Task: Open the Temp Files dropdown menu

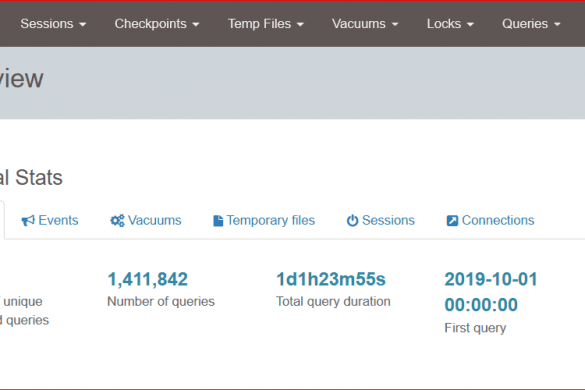Action: tap(266, 24)
